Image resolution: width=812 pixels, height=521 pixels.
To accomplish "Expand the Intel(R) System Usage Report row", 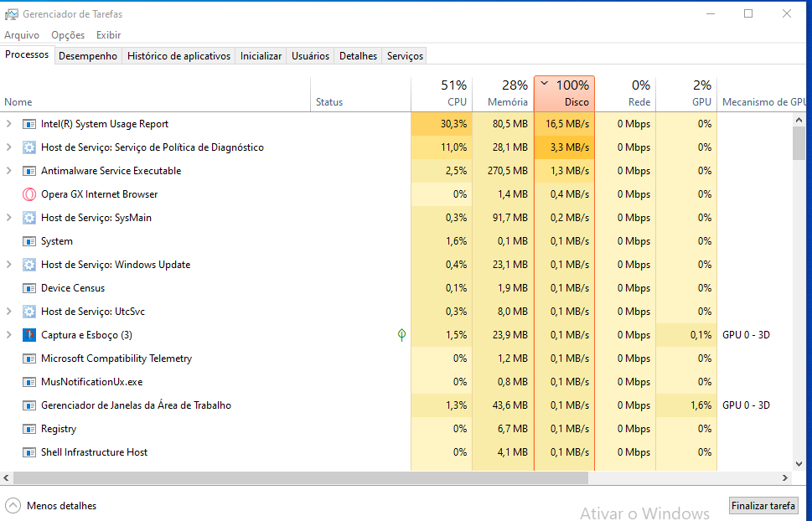I will click(9, 124).
